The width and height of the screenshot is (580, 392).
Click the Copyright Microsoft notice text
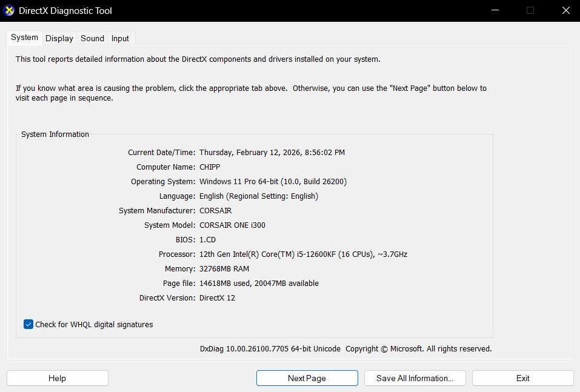419,349
